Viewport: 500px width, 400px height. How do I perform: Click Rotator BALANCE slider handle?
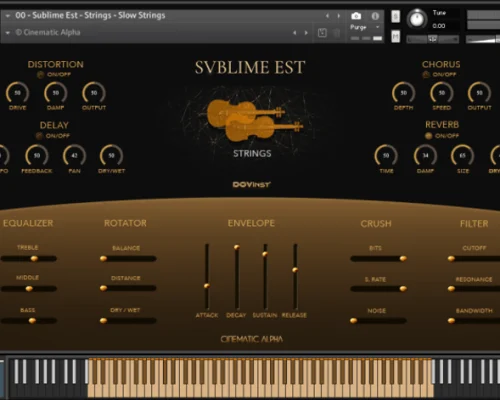[x=103, y=258]
